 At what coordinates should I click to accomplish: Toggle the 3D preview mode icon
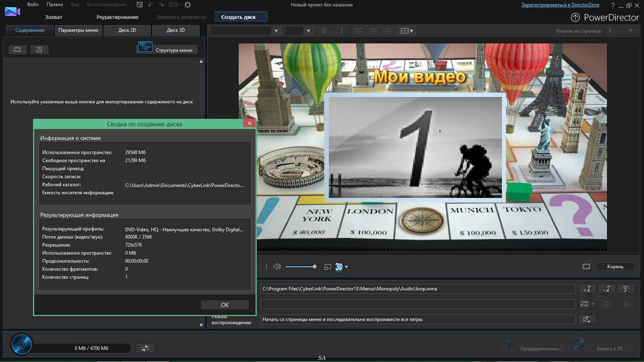[339, 267]
